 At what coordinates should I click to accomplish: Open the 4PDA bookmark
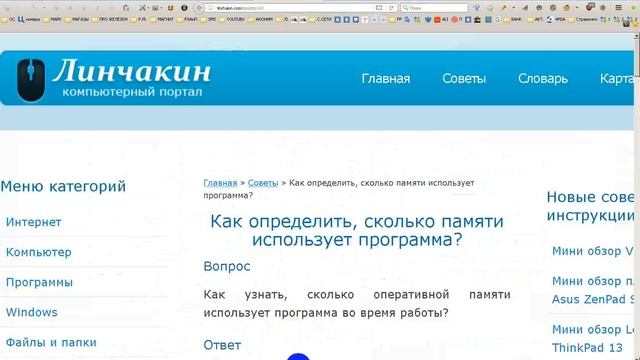pyautogui.click(x=556, y=19)
